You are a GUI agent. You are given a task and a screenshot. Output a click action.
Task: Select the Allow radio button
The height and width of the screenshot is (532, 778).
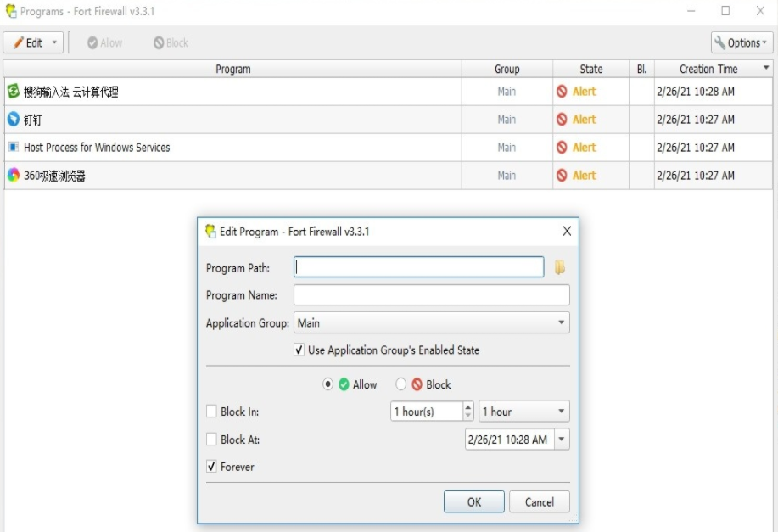pyautogui.click(x=327, y=384)
